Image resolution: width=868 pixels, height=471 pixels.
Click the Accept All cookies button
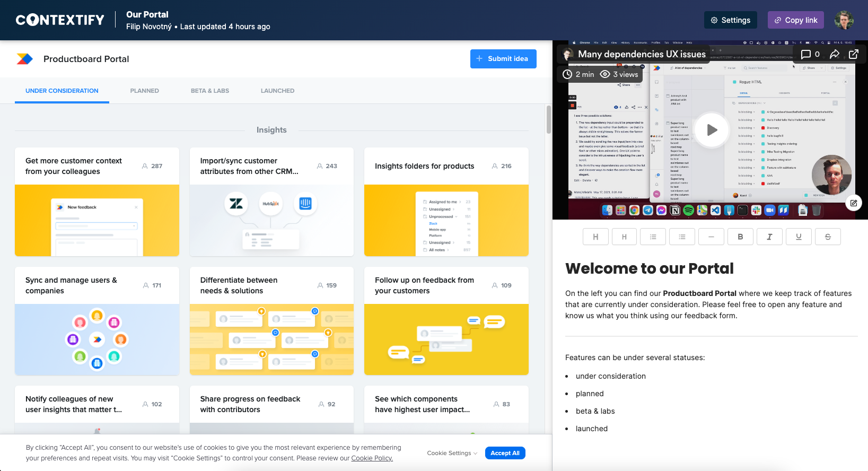click(x=505, y=453)
